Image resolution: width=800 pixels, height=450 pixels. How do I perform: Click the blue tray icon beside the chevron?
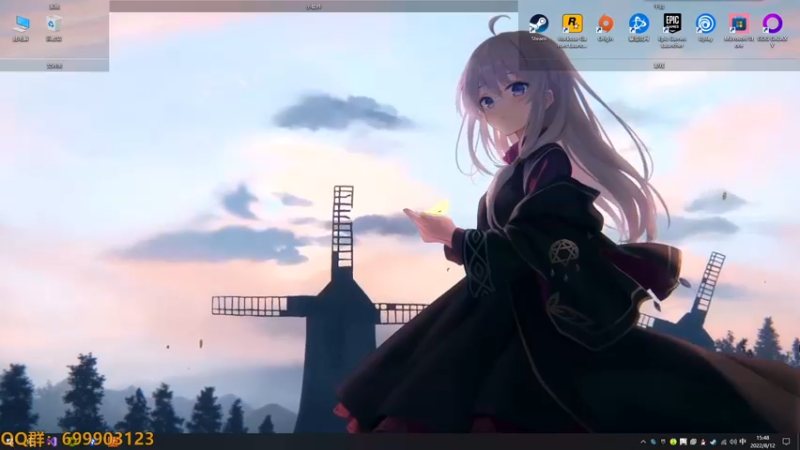click(x=653, y=442)
